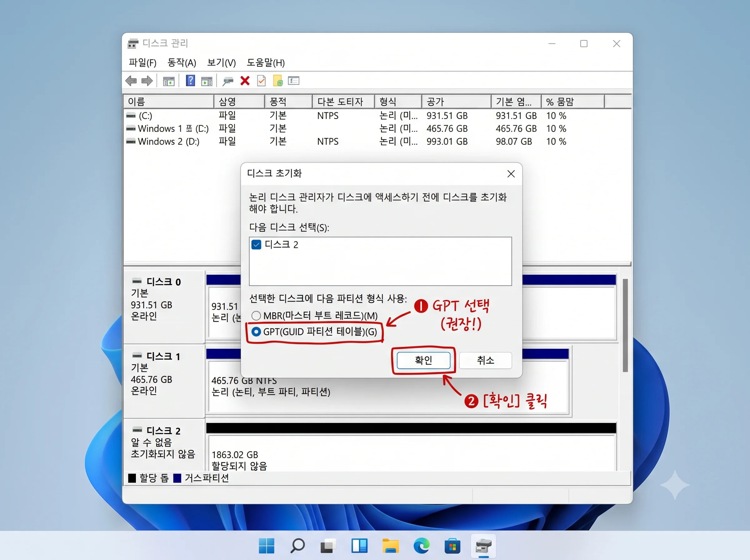Open Task View from taskbar

click(x=328, y=546)
